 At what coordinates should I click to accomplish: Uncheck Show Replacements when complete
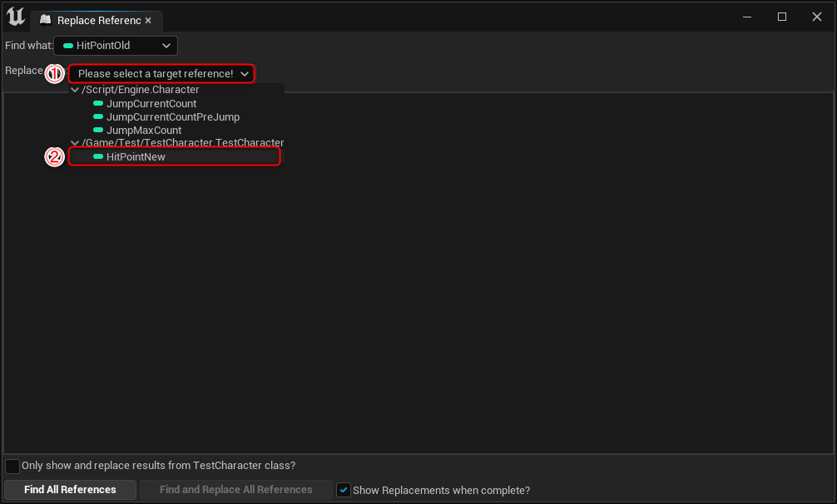(344, 490)
